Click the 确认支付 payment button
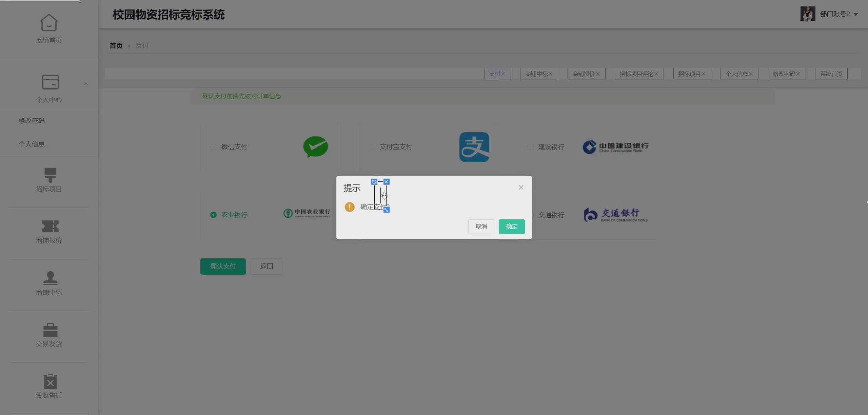Image resolution: width=868 pixels, height=415 pixels. point(223,266)
